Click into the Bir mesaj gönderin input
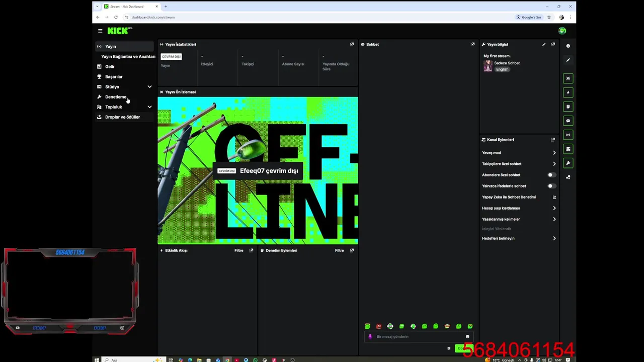 pos(418,337)
